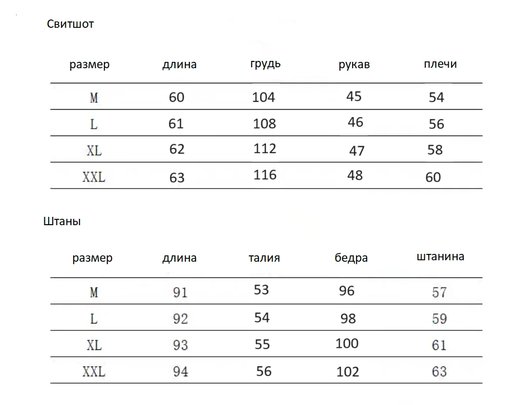Click shoulders value 56 in L row

point(436,124)
